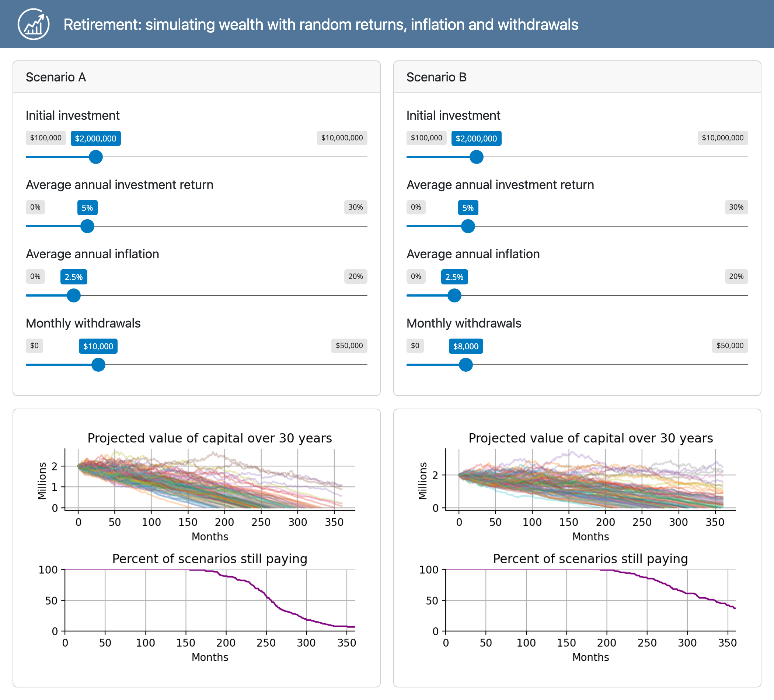Select the $2,000,000 value badge in Scenario A
This screenshot has height=700, width=774.
pyautogui.click(x=95, y=138)
